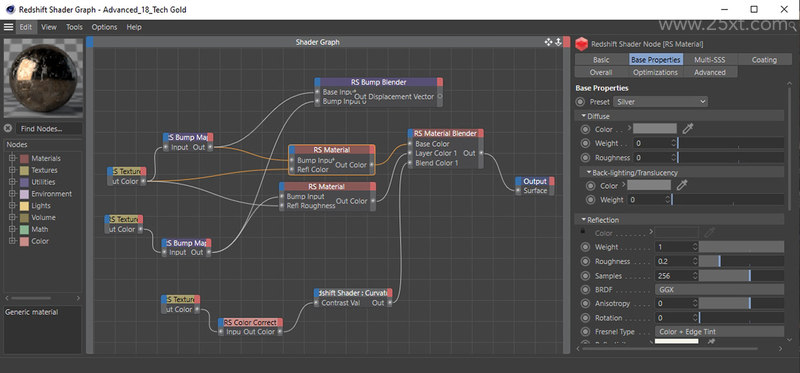Screen dimensions: 800x373
Task: Click the Cinema 4D title bar icon
Action: [x=9, y=9]
